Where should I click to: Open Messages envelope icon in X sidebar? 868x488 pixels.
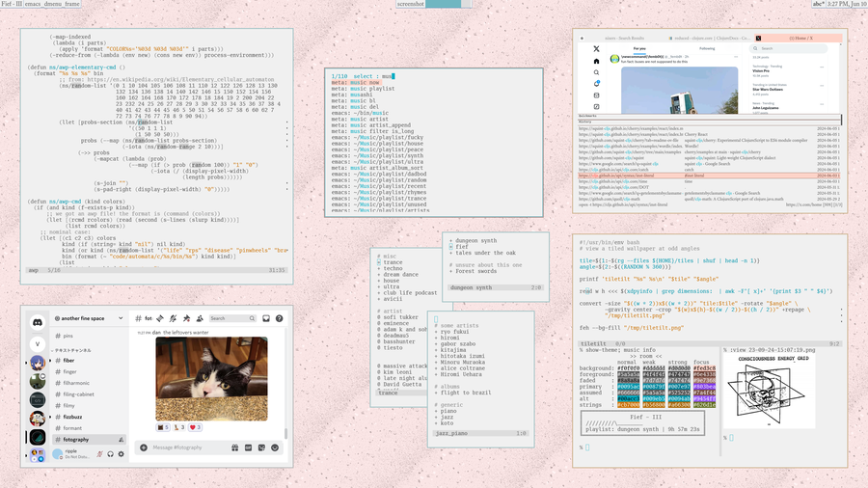(x=596, y=95)
